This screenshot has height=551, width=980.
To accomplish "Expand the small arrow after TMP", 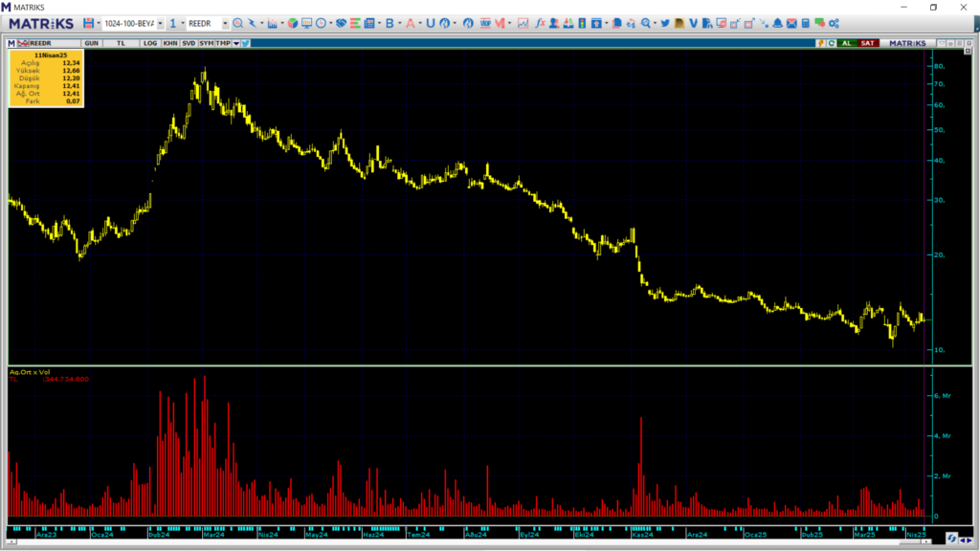I will (236, 43).
